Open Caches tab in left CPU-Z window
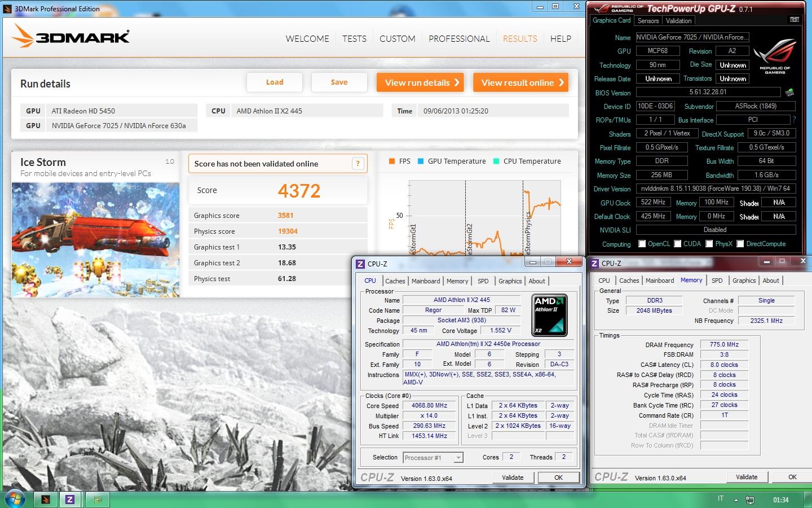812x508 pixels. click(x=395, y=281)
